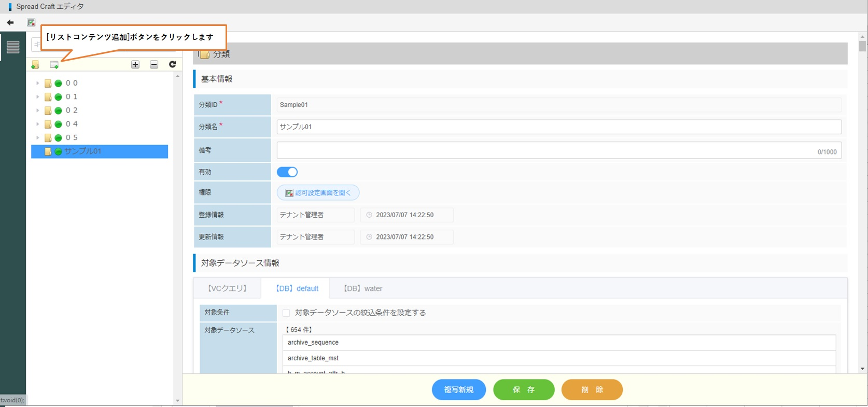This screenshot has width=868, height=407.
Task: Click the add list content icon
Action: 54,65
